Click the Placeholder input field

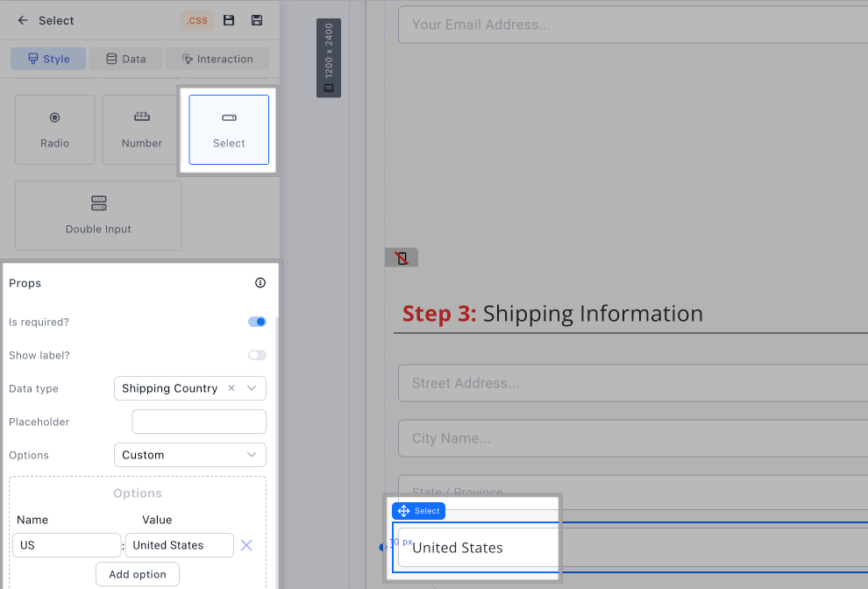(x=199, y=422)
